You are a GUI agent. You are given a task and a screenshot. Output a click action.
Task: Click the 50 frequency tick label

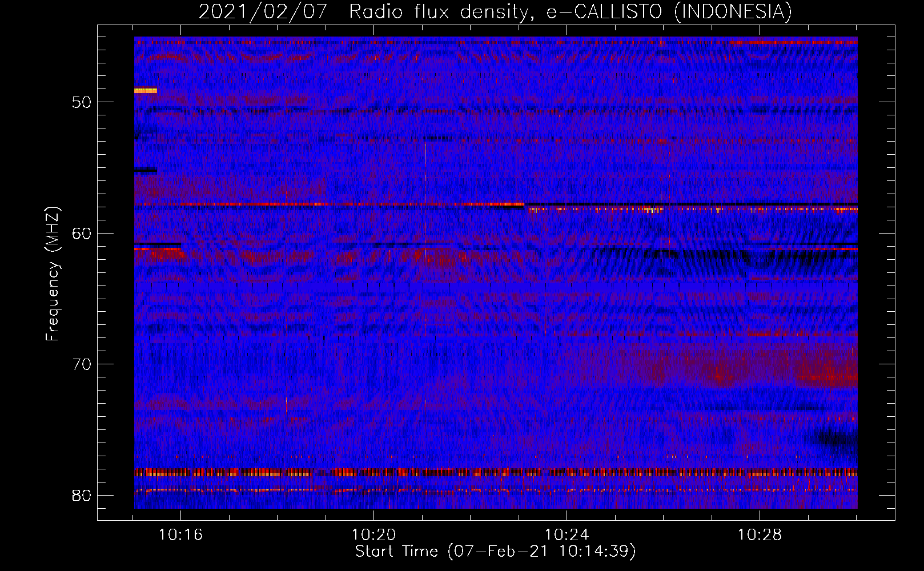[x=82, y=102]
